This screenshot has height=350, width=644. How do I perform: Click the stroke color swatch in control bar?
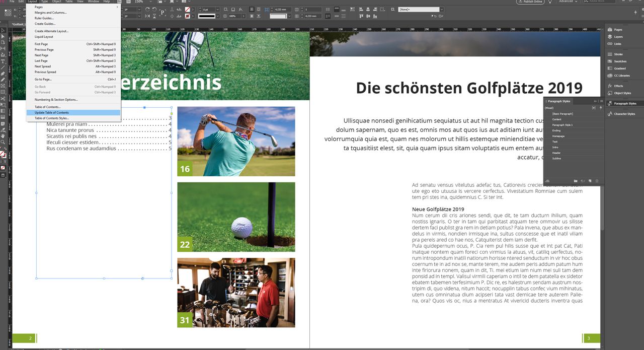click(188, 16)
